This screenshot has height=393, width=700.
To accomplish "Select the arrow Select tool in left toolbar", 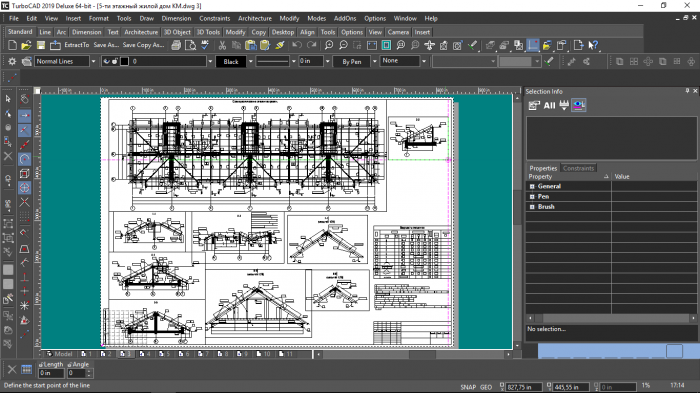I will pyautogui.click(x=8, y=99).
